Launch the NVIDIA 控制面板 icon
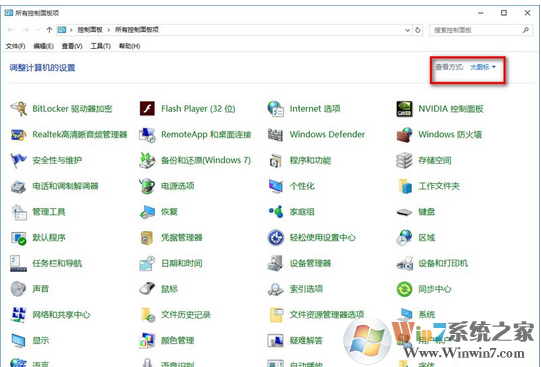Image resolution: width=541 pixels, height=367 pixels. pos(404,109)
